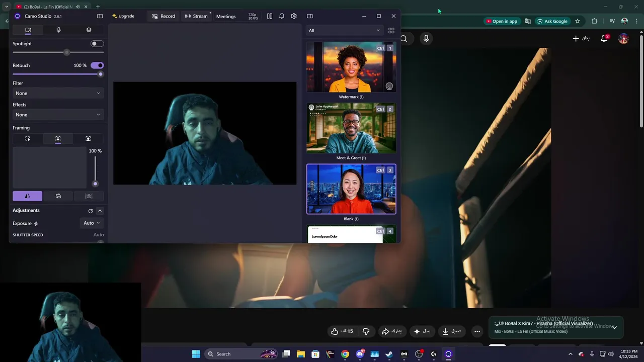Toggle mirror video flip button

tap(28, 196)
